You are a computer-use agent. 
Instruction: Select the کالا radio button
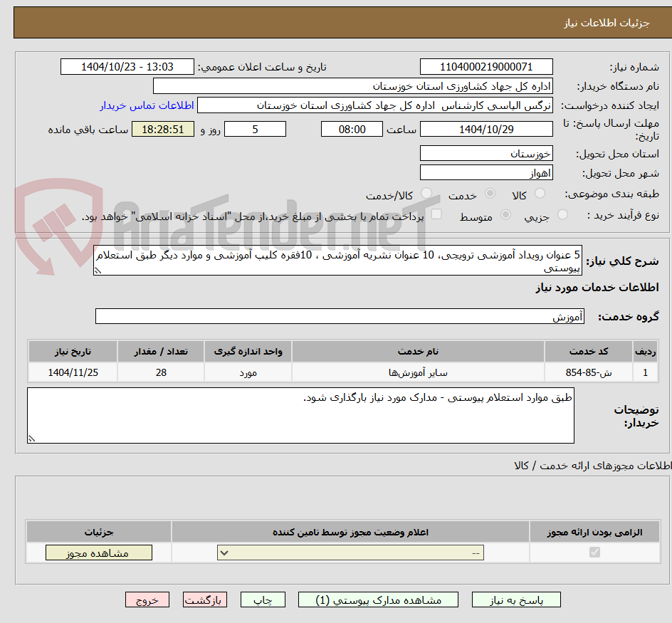[x=540, y=193]
